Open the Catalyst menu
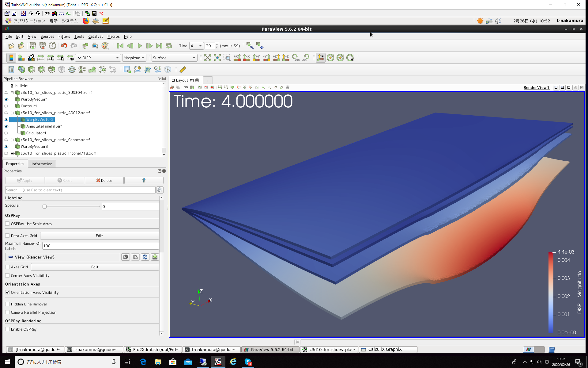Viewport: 588px width, 368px height. pos(96,36)
